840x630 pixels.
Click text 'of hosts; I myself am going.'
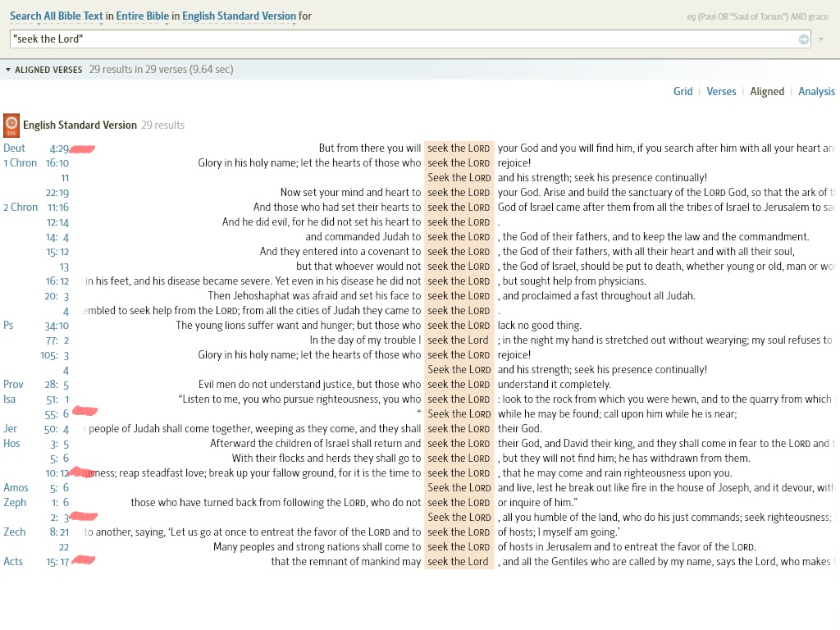tap(558, 532)
